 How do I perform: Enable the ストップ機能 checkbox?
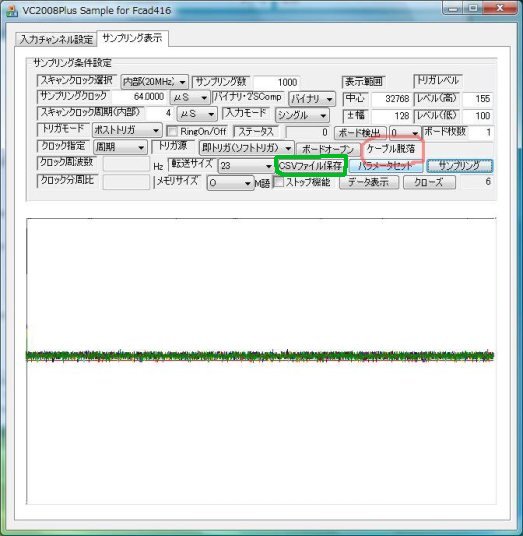(279, 182)
